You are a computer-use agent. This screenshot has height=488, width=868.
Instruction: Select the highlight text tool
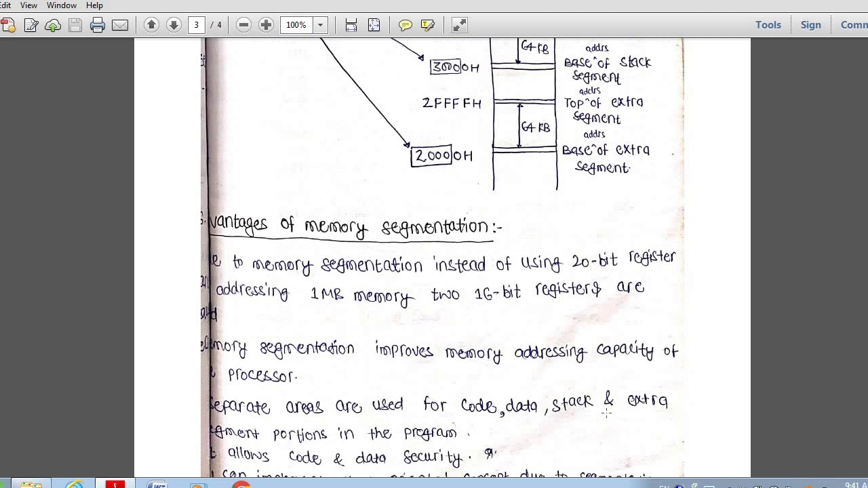(x=428, y=25)
